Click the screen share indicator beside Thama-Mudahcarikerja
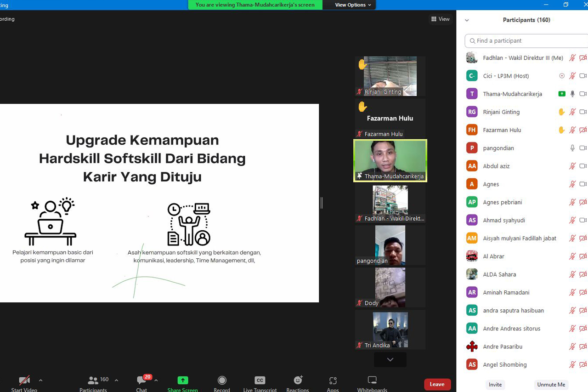This screenshot has height=392, width=588. click(562, 94)
